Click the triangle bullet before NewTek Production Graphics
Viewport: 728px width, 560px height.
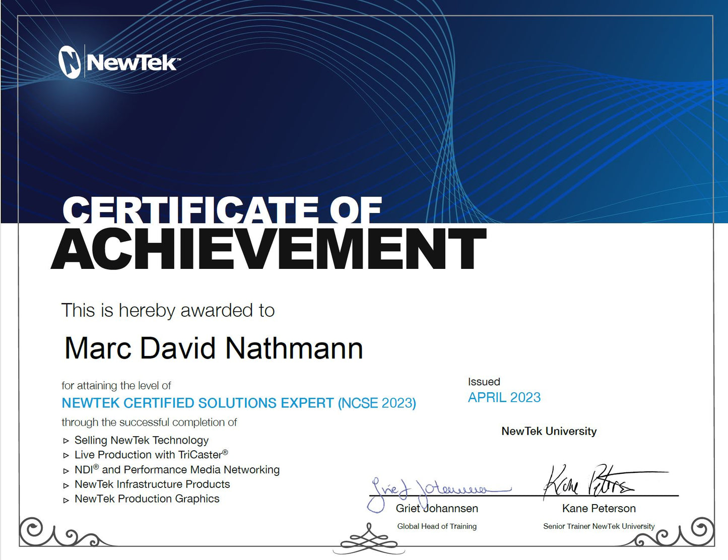(66, 500)
